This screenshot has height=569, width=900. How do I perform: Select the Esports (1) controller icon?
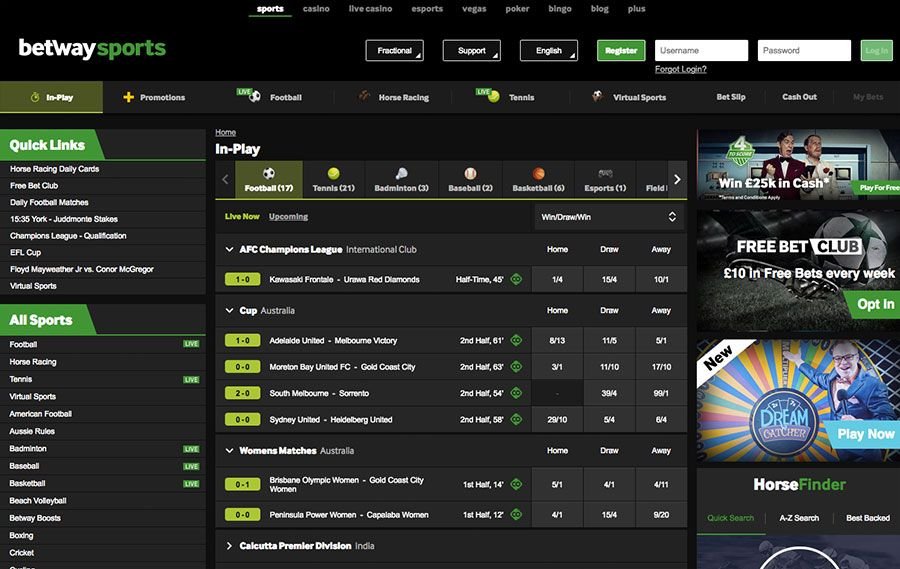coord(605,173)
